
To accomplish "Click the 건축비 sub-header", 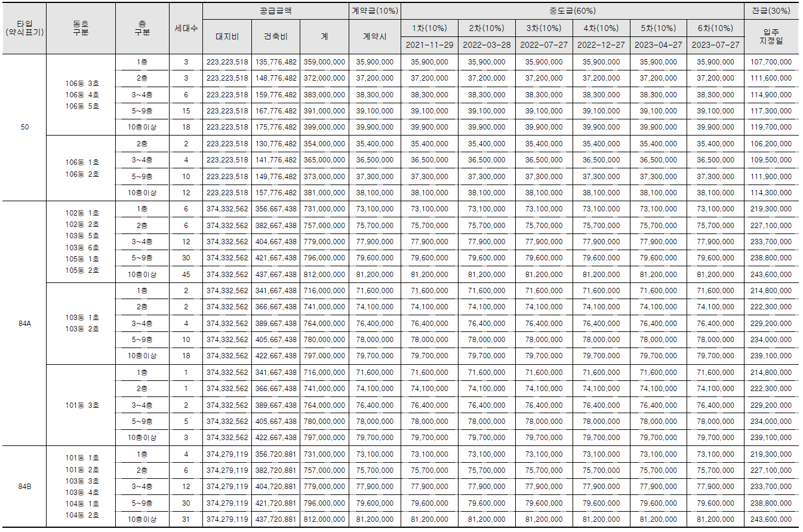I will [x=276, y=36].
